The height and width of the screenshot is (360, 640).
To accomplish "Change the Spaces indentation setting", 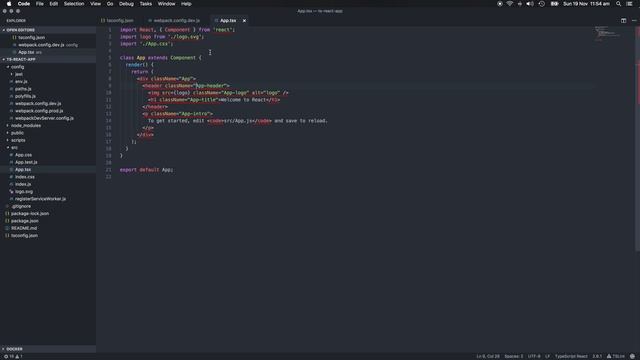I will point(513,356).
